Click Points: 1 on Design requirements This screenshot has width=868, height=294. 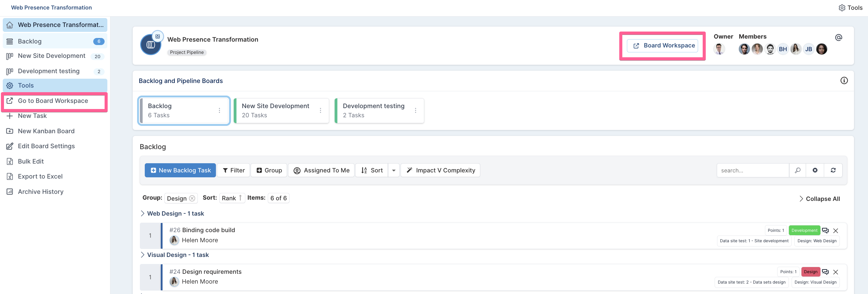[x=788, y=272]
